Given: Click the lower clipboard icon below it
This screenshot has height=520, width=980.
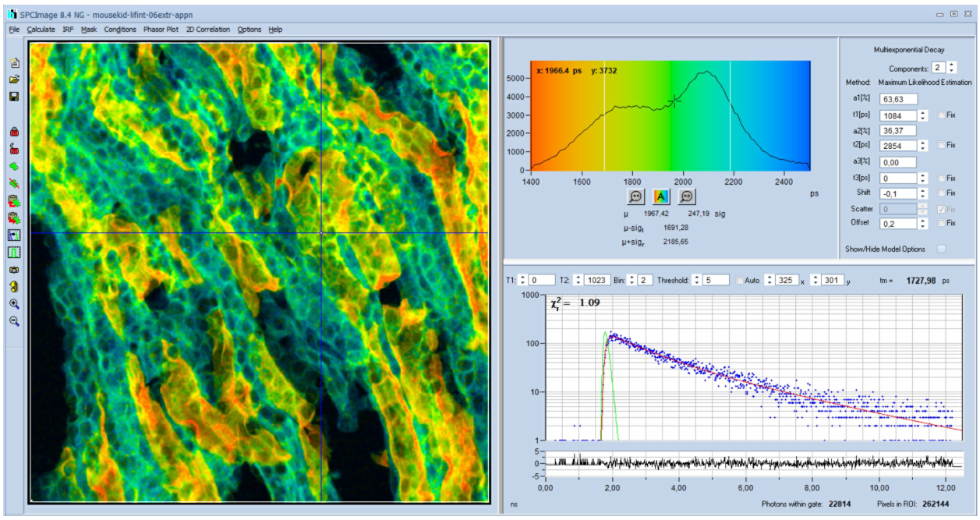Looking at the screenshot, I should click(x=14, y=218).
